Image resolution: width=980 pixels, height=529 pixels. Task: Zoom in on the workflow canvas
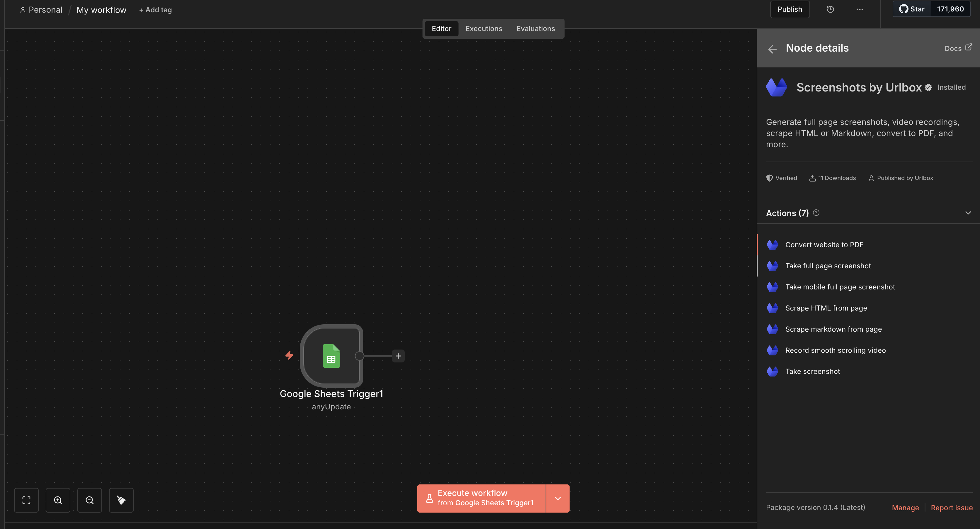58,500
